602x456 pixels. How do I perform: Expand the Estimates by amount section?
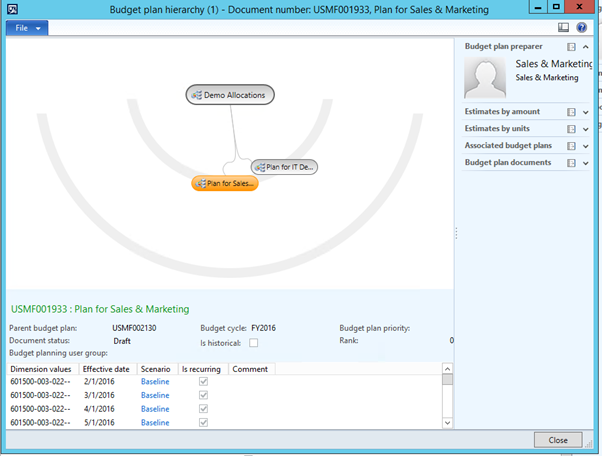[x=586, y=112]
